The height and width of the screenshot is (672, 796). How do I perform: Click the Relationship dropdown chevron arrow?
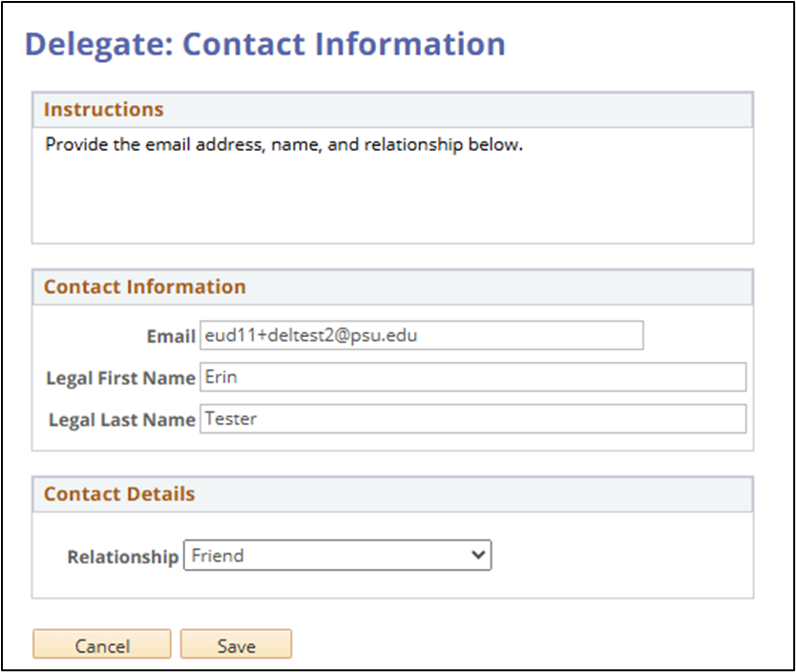pyautogui.click(x=478, y=556)
